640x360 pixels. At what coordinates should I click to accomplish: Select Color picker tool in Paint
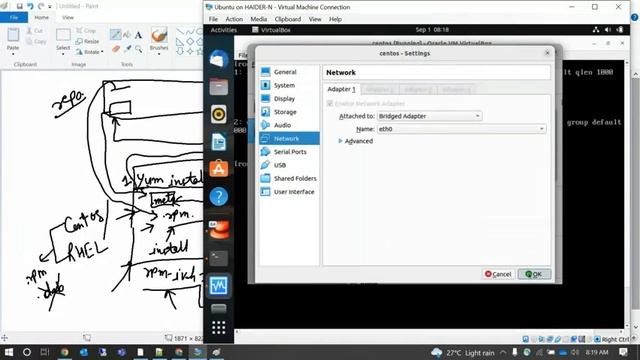[127, 49]
